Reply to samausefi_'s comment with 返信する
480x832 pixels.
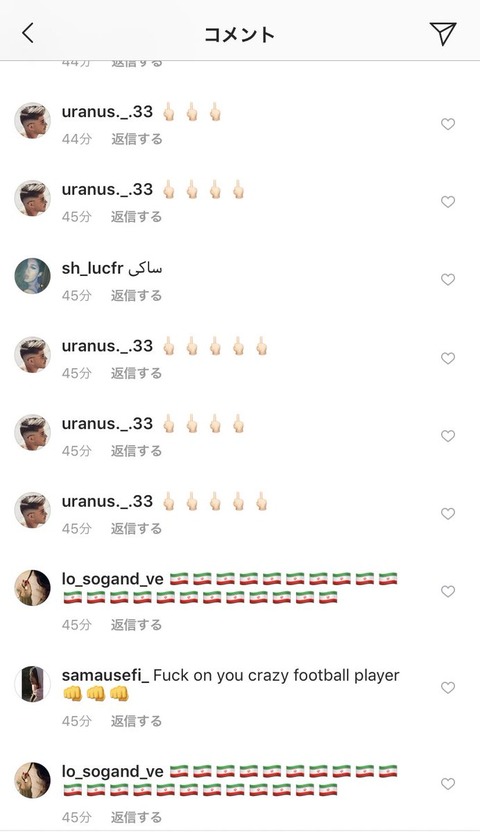coord(136,721)
